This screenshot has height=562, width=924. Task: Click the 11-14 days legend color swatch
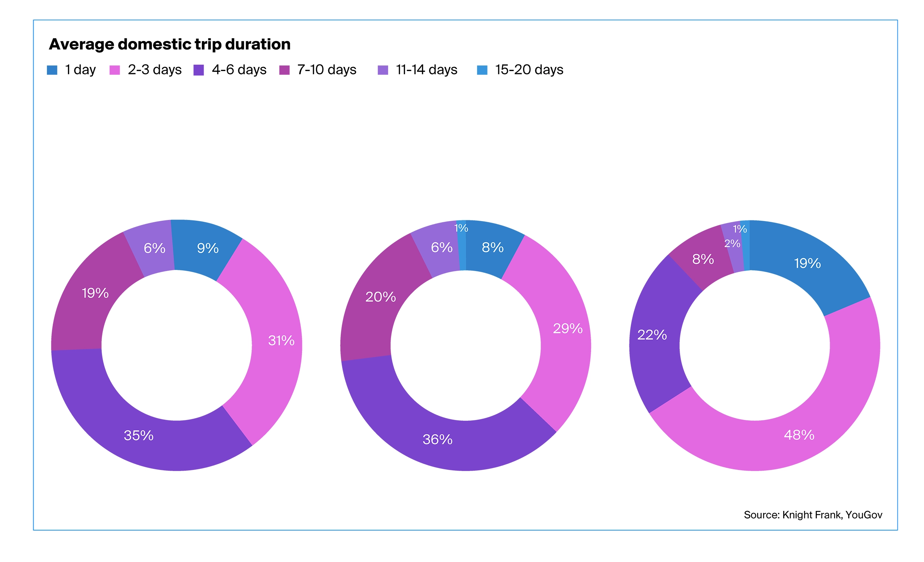click(x=383, y=70)
